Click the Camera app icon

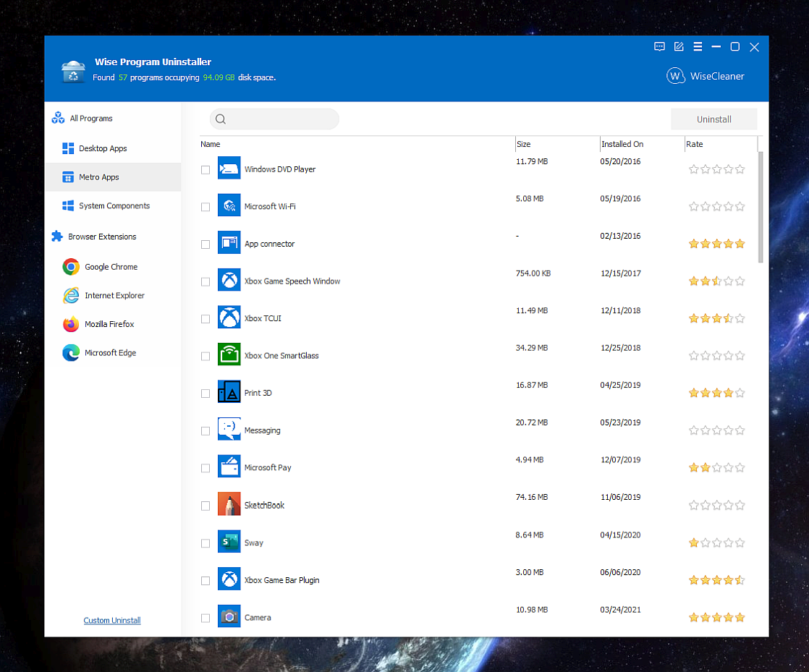(x=229, y=616)
